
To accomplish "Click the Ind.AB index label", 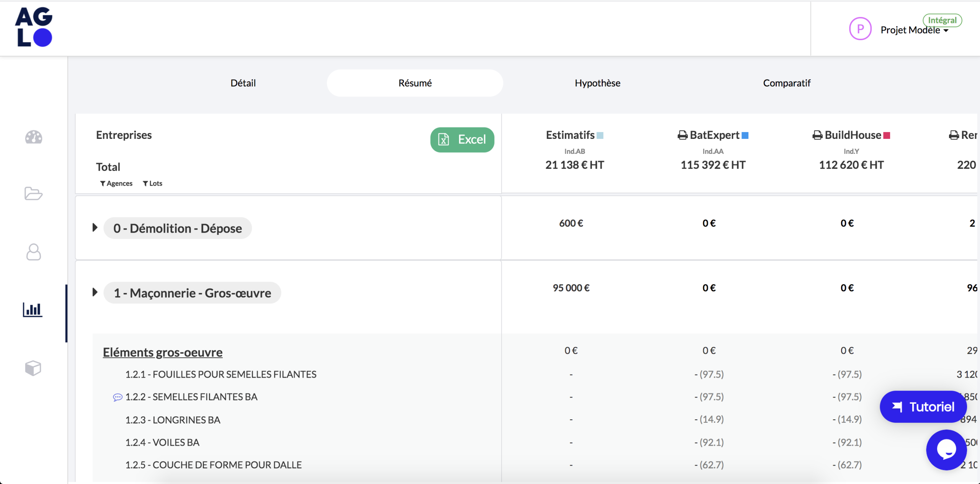I will pyautogui.click(x=575, y=152).
